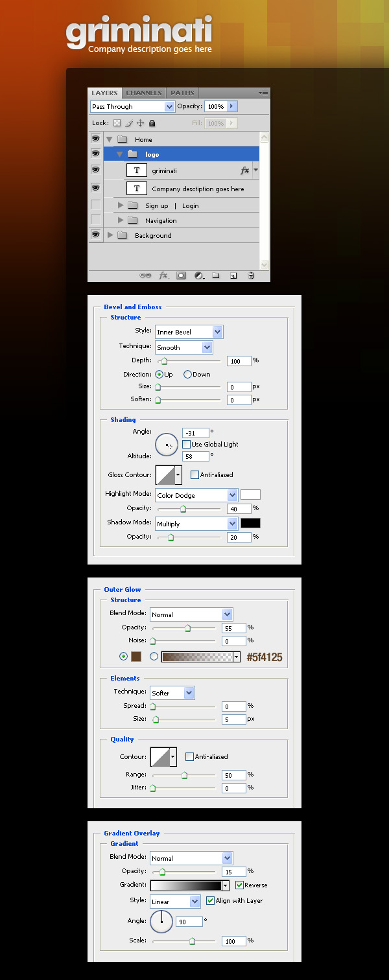Open the Layers panel options menu icon

pyautogui.click(x=263, y=93)
